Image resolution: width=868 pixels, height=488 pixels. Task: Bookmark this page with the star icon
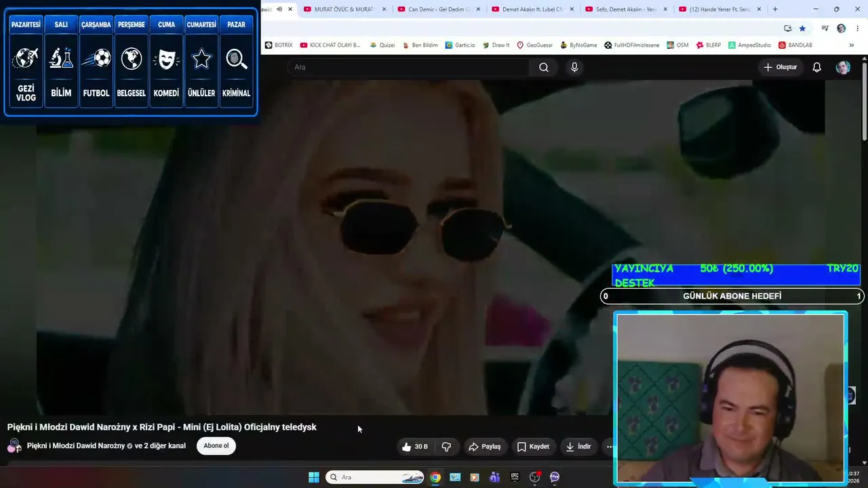tap(802, 28)
